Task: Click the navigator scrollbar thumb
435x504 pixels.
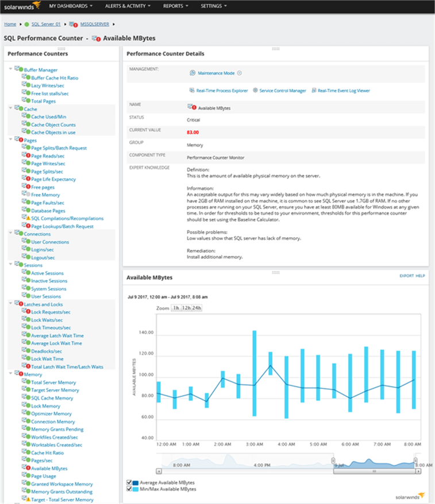Action: [x=375, y=471]
